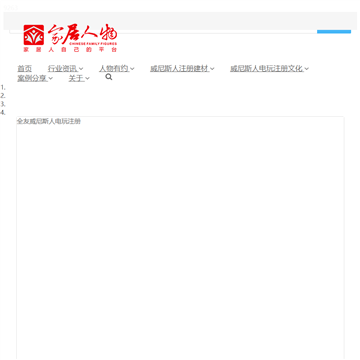Go to 首页 home page
The width and height of the screenshot is (360, 360).
[25, 69]
